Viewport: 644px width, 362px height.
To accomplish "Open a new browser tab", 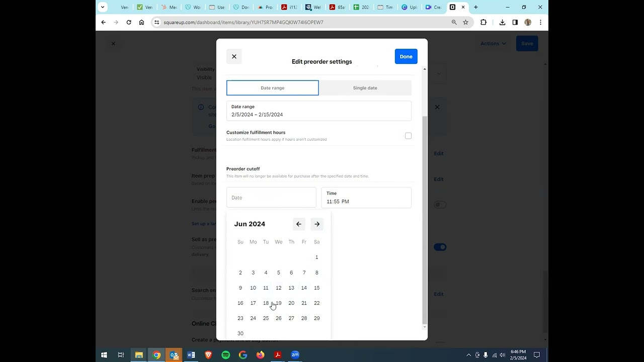I will coord(475,7).
